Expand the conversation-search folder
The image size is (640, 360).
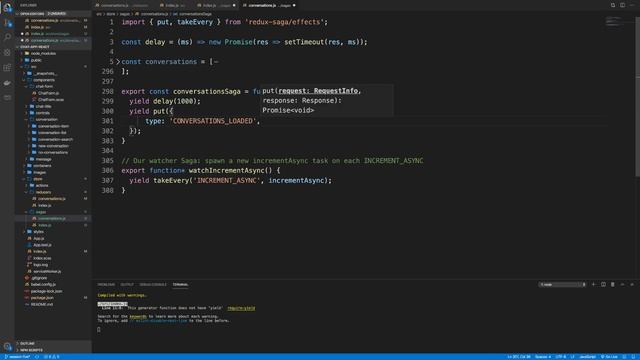(55, 139)
